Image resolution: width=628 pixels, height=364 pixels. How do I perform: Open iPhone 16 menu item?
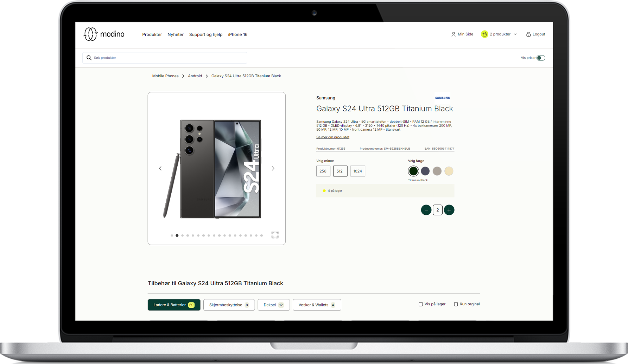tap(238, 34)
